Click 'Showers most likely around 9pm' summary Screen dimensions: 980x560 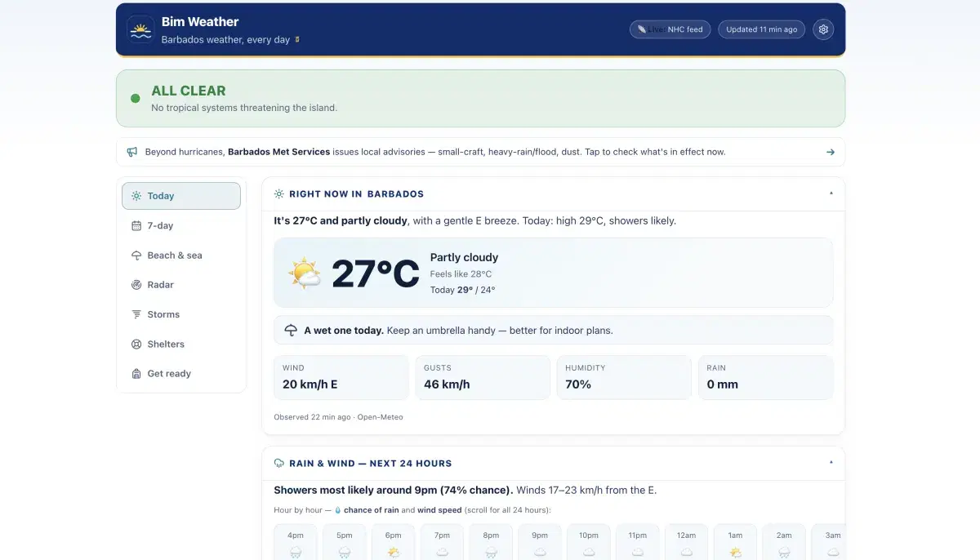coord(394,491)
